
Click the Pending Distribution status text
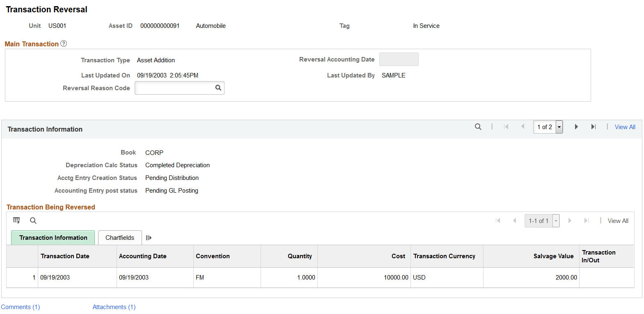[x=172, y=178]
